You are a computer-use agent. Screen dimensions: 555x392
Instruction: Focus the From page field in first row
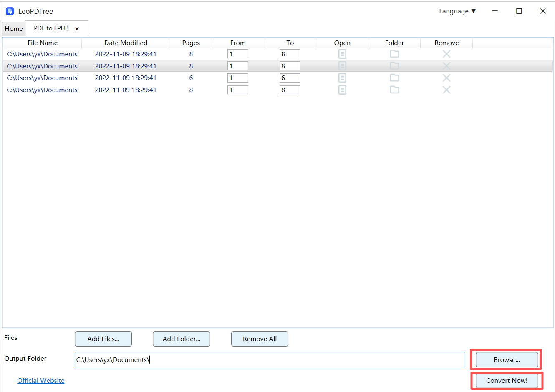tap(238, 54)
